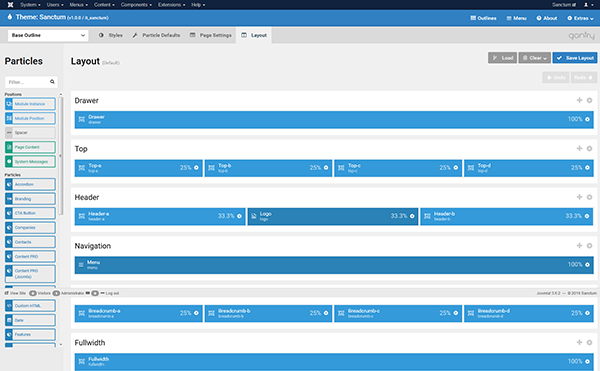Screen dimensions: 600x371
Task: Switch to the Particle Defaults tab
Action: 156,35
